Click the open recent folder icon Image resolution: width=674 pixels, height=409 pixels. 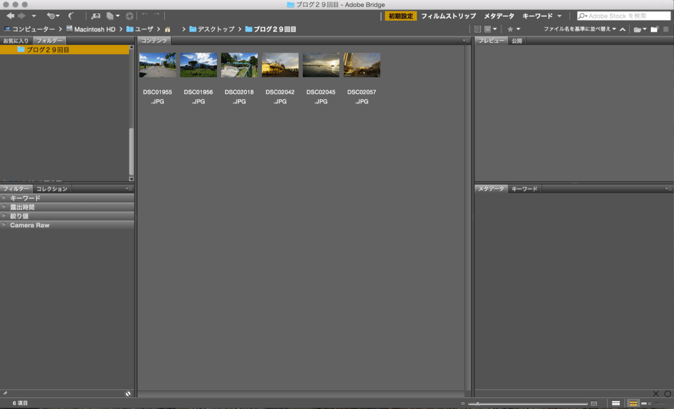tap(638, 29)
